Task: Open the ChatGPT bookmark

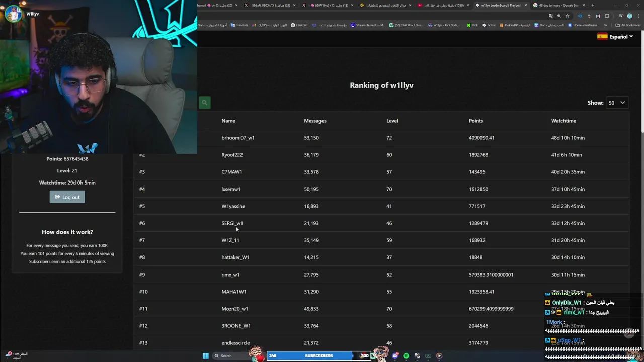Action: pos(299,25)
